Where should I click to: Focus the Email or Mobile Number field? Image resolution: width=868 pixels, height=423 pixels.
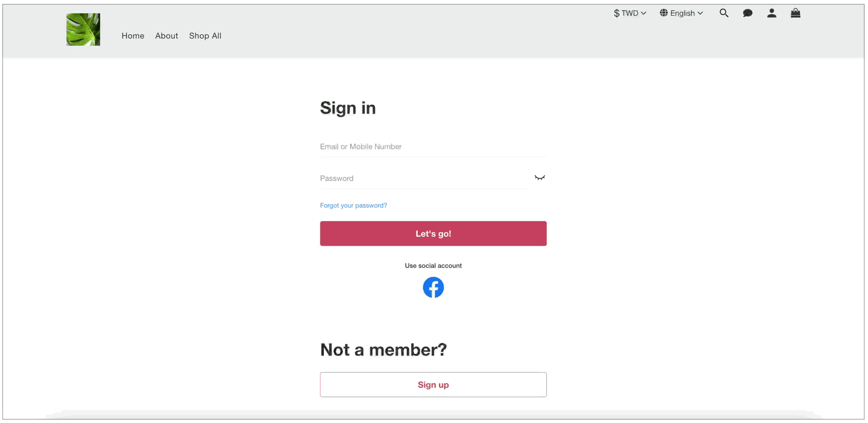coord(433,147)
